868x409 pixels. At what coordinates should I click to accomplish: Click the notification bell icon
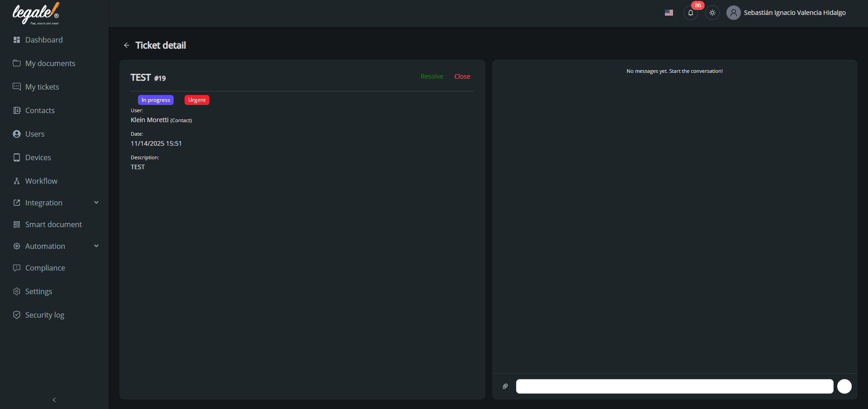point(690,13)
